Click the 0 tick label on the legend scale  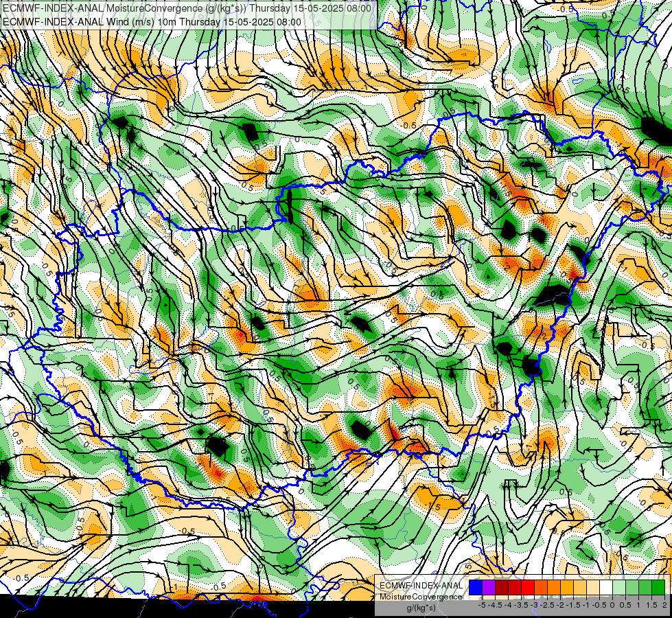(x=612, y=605)
